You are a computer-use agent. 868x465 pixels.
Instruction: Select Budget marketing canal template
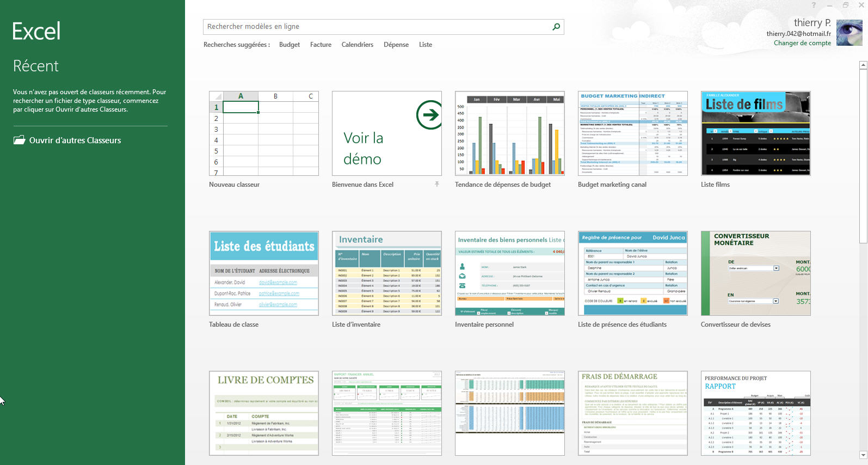point(633,133)
